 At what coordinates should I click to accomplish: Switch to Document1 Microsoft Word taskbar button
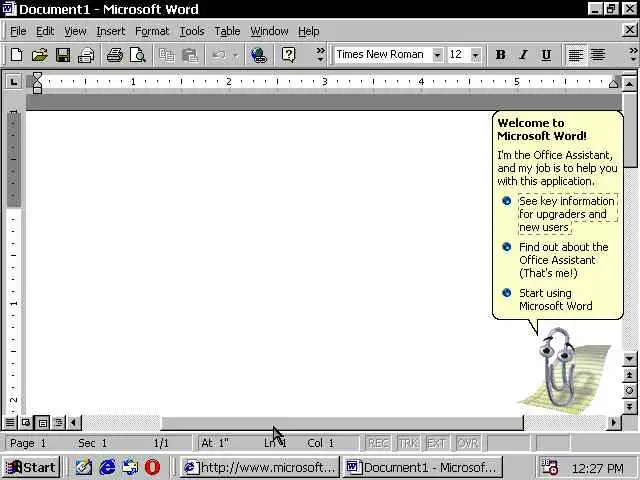(x=422, y=467)
